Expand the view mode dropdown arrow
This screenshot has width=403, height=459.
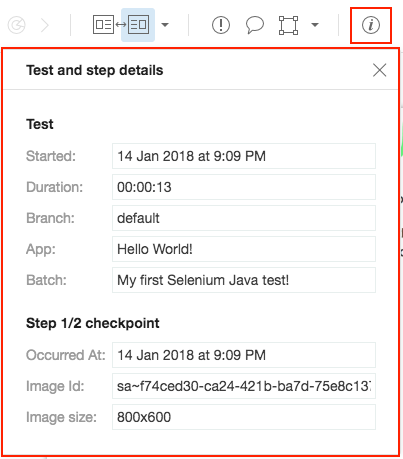[165, 25]
